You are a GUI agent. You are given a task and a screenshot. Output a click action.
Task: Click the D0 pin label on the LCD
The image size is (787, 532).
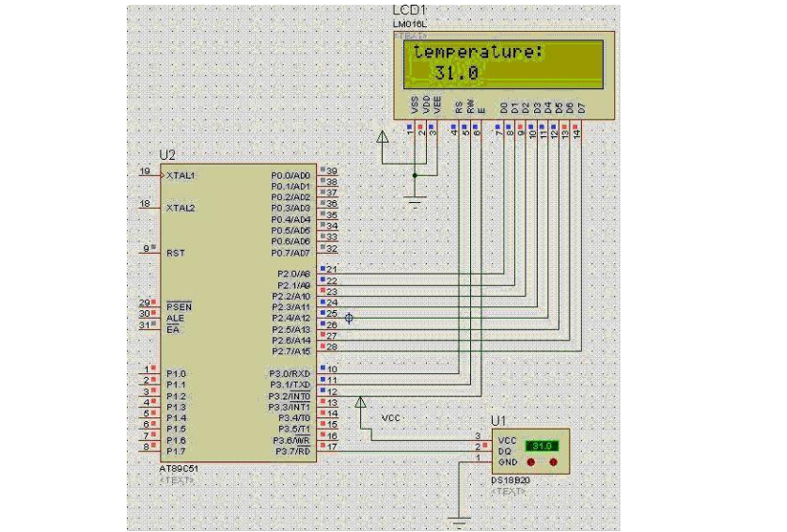[x=504, y=108]
